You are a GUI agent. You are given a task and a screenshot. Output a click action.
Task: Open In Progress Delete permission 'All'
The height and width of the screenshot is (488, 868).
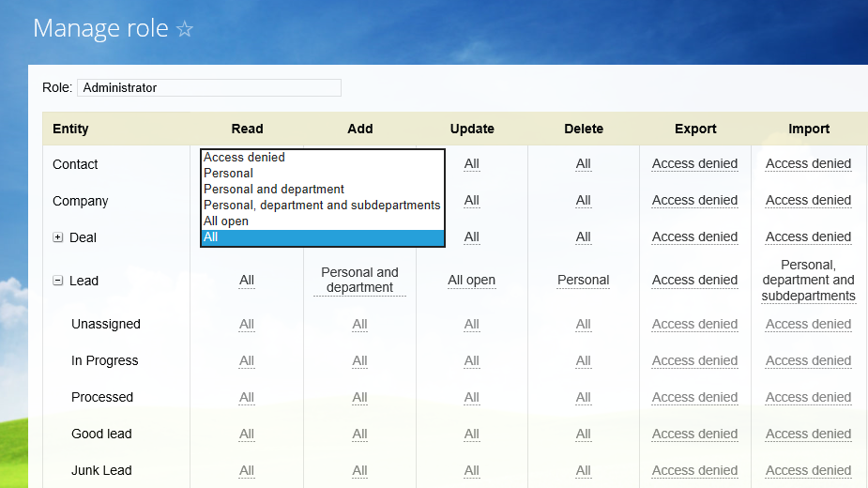pos(584,360)
